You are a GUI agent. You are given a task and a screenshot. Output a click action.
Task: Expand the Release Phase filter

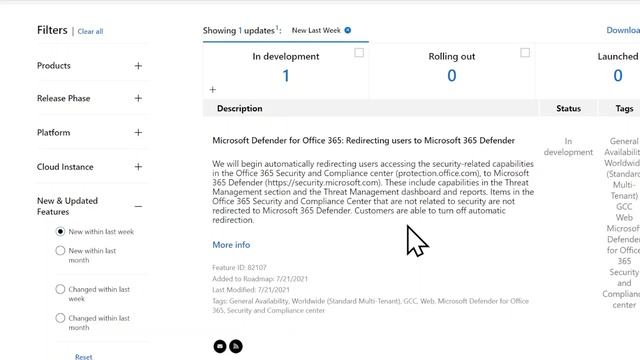coord(138,98)
